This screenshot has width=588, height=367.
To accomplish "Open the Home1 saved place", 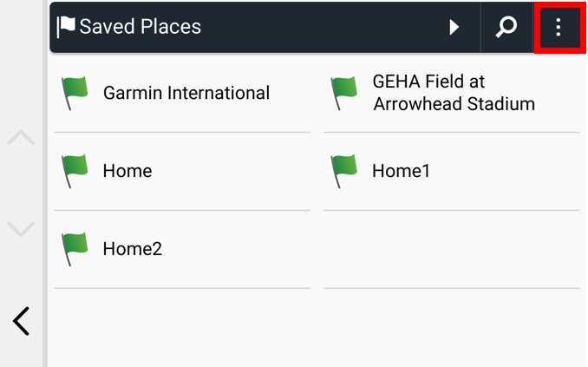I will [x=452, y=172].
